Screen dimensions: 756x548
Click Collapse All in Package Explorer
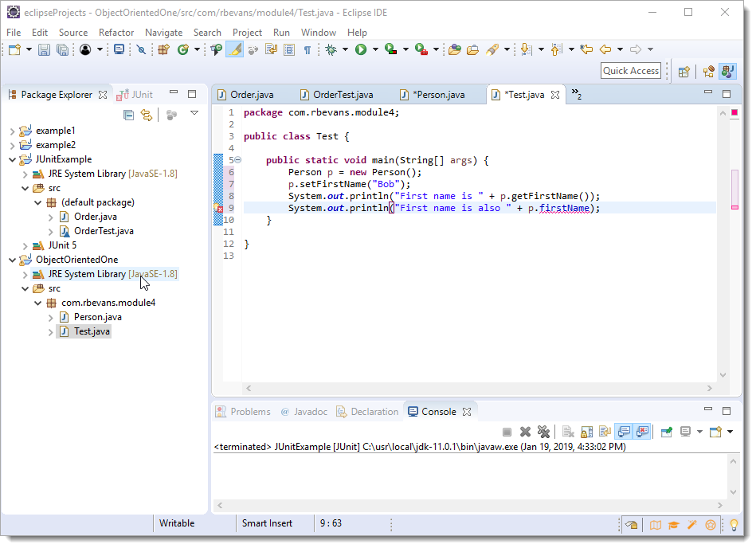(128, 115)
